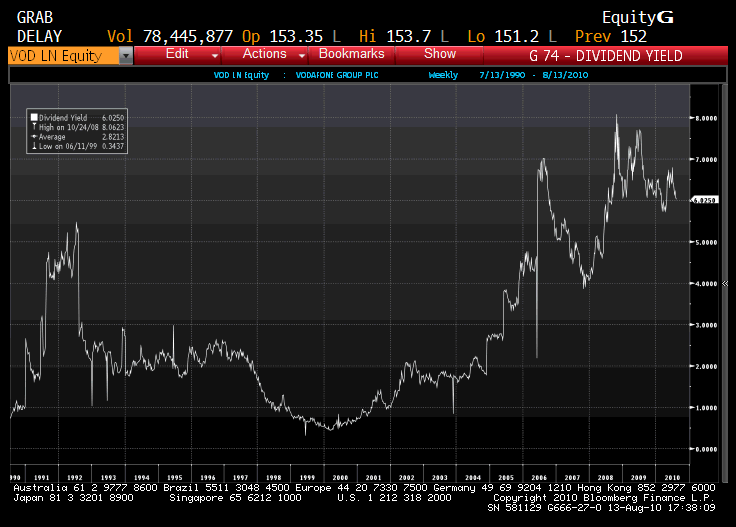Click the Low on 06/11/99 legend marker icon

pyautogui.click(x=34, y=146)
